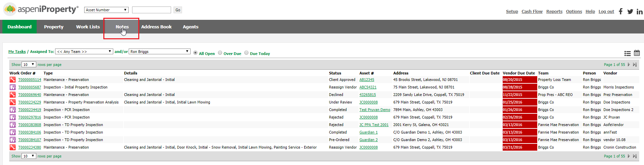Click maintenance icon for T0000005114

tap(13, 80)
